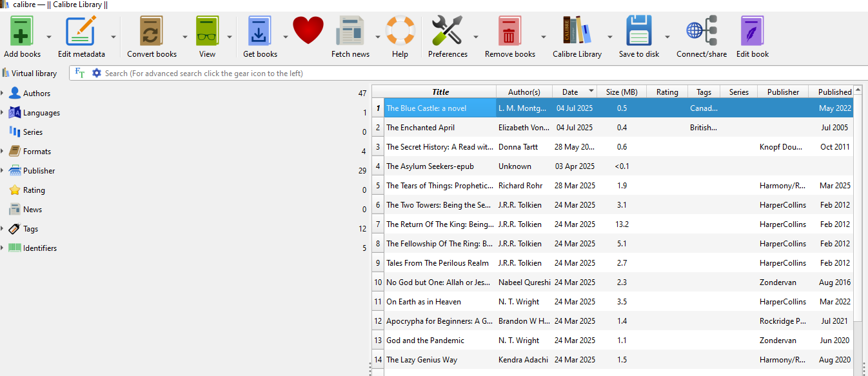Sort by the Publisher column header

[x=783, y=92]
